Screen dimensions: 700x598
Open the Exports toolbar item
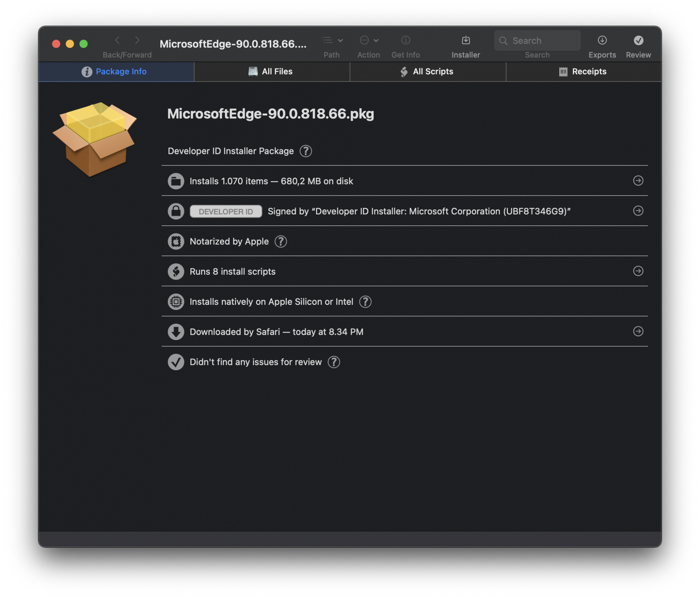[602, 40]
